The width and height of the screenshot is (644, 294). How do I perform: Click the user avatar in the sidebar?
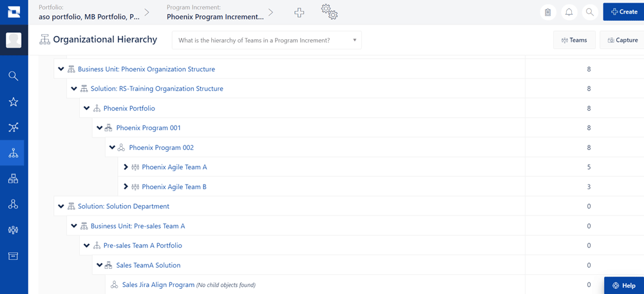click(x=14, y=40)
